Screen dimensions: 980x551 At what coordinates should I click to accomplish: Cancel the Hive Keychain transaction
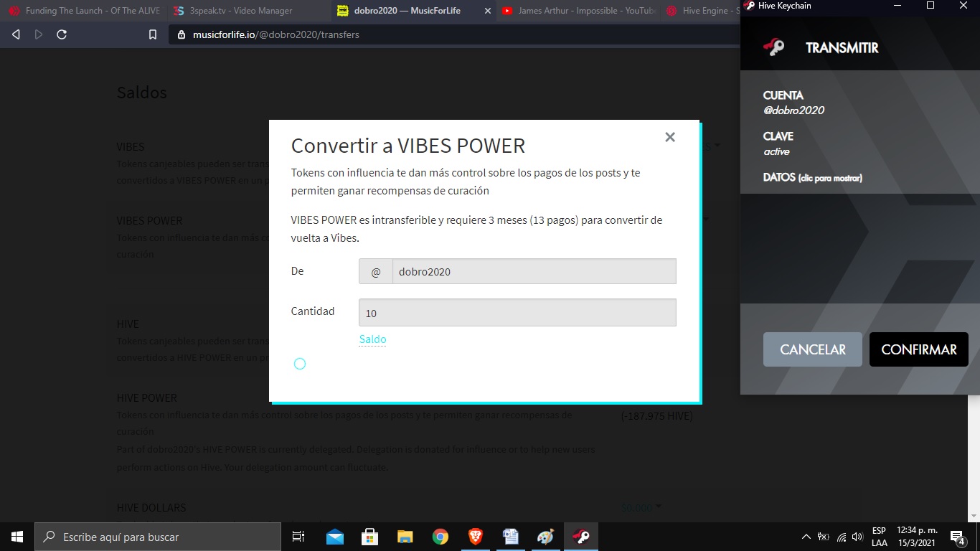[813, 349]
